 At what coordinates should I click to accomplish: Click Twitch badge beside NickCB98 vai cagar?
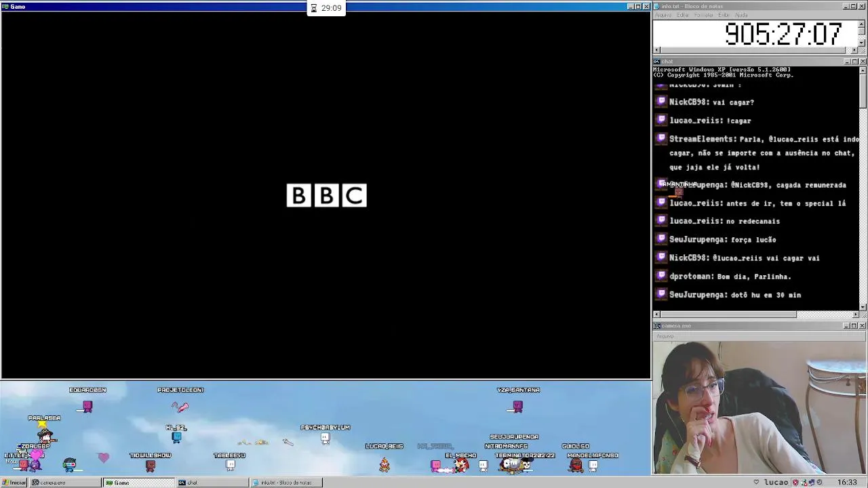pyautogui.click(x=661, y=102)
